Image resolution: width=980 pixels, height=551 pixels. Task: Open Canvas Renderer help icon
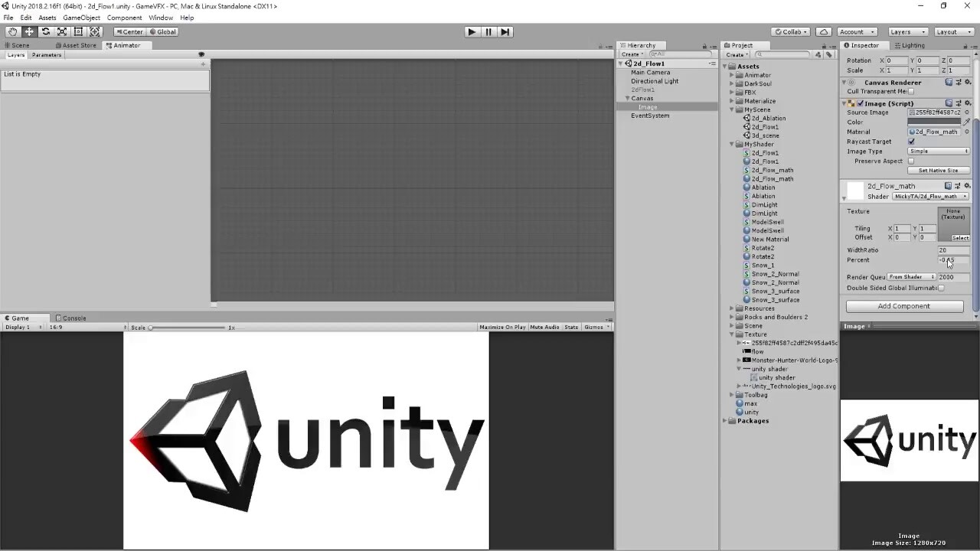click(949, 82)
